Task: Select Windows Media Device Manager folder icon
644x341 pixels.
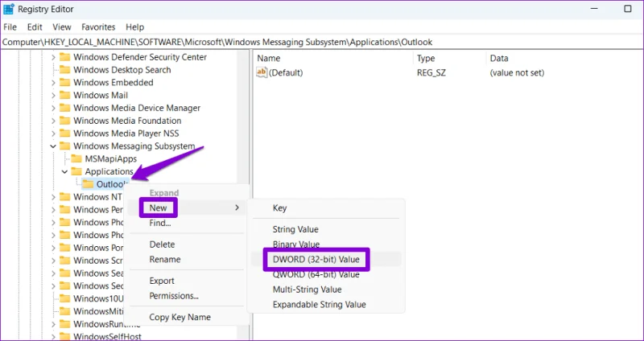Action: (x=65, y=108)
